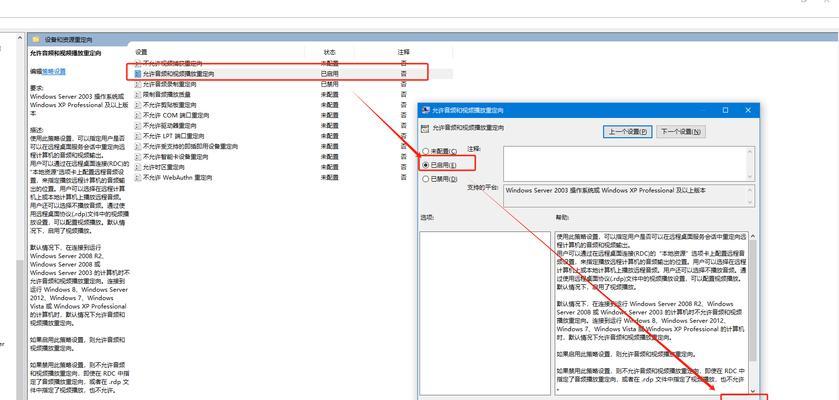Click the 帮助 help description text
Screen dimensions: 839x400
pyautogui.click(x=651, y=311)
